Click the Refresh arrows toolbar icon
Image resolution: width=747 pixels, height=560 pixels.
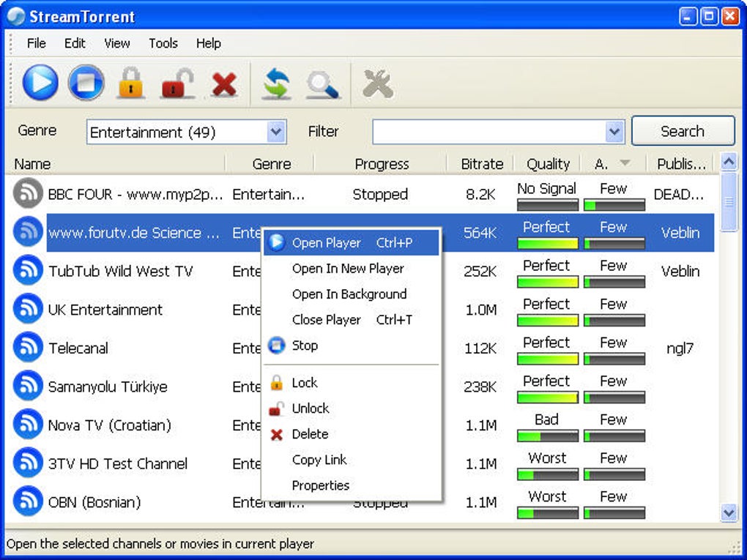pos(277,83)
